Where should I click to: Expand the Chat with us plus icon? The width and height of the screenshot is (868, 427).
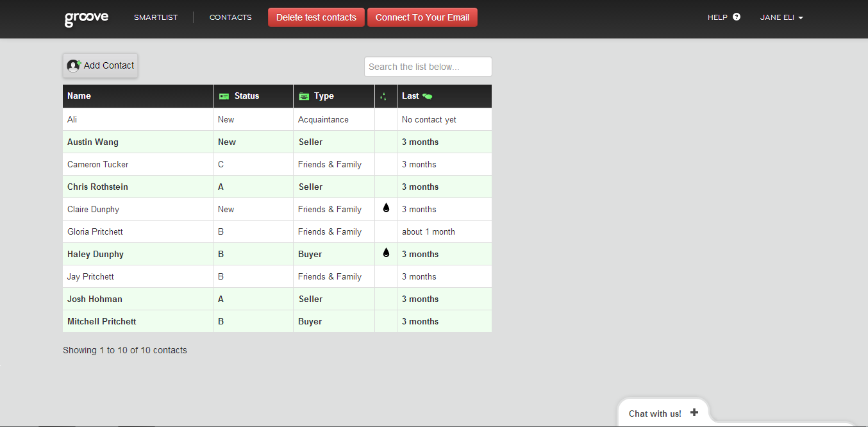[x=694, y=413]
